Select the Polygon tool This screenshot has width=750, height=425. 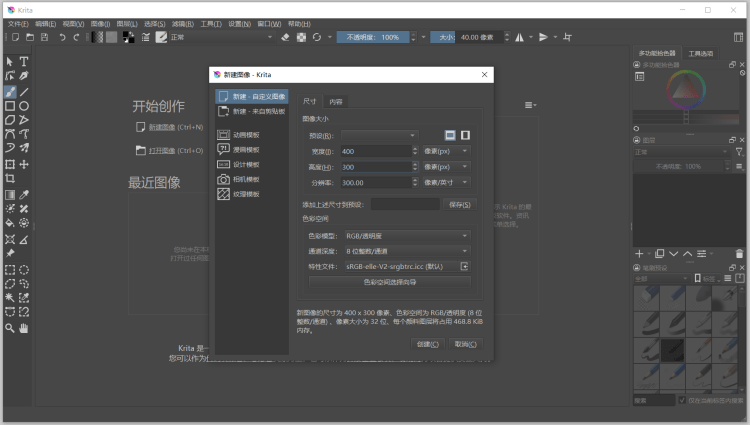pos(10,120)
